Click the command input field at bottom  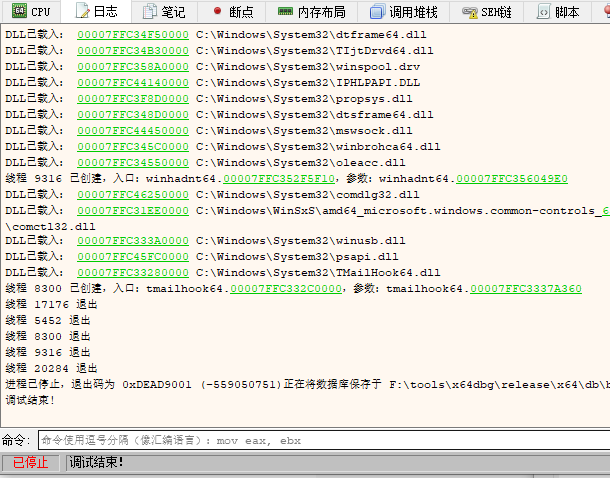click(320, 440)
